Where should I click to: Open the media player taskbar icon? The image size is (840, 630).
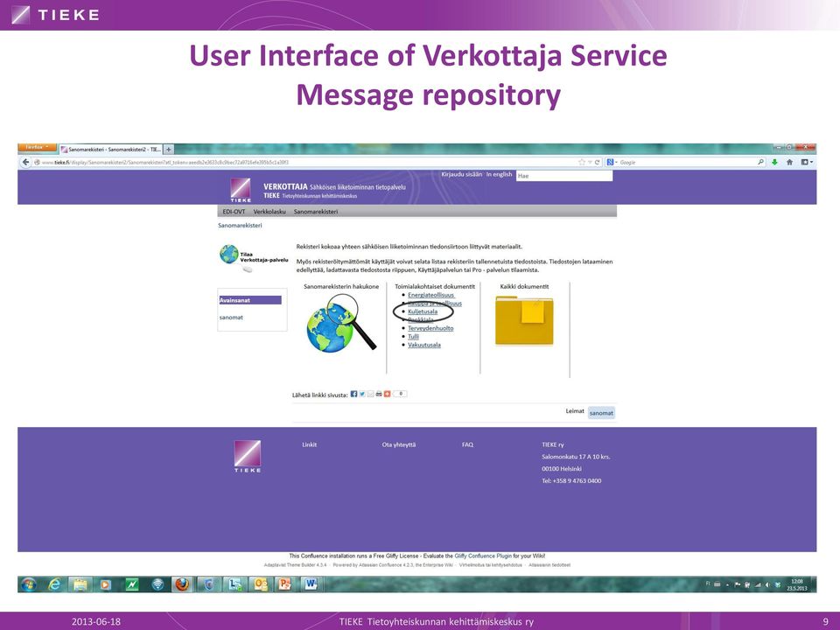point(106,584)
